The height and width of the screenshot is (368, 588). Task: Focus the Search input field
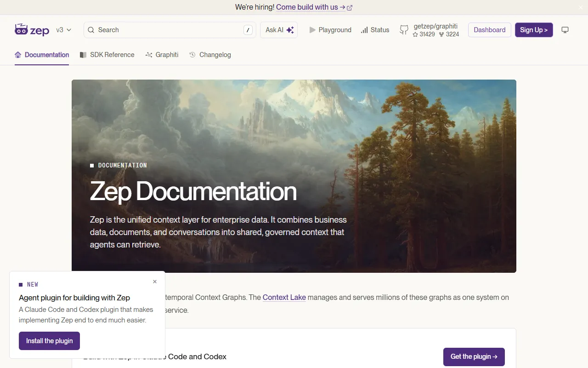(x=170, y=30)
